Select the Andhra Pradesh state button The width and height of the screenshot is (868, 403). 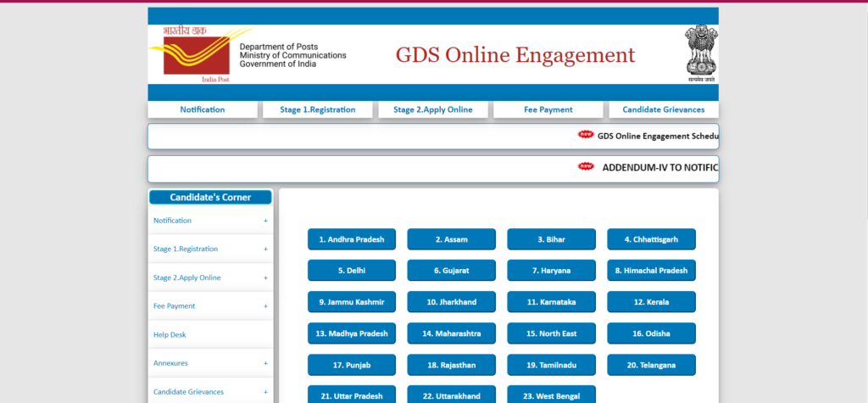pyautogui.click(x=351, y=239)
